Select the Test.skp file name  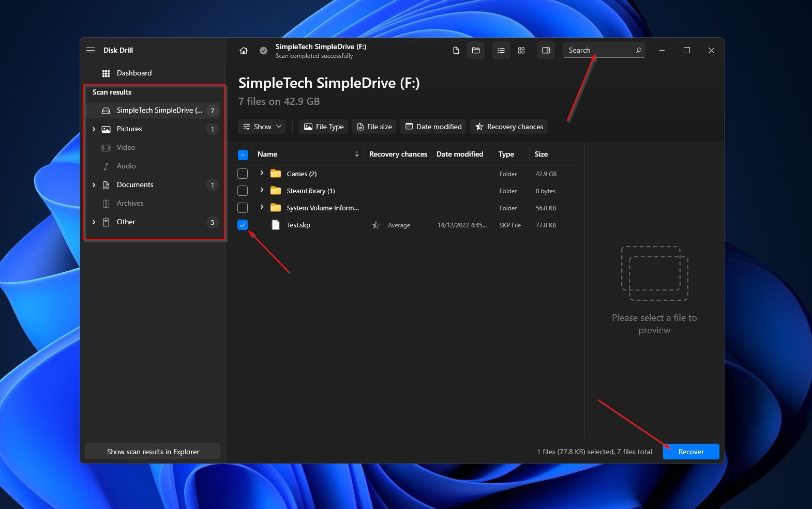click(298, 225)
